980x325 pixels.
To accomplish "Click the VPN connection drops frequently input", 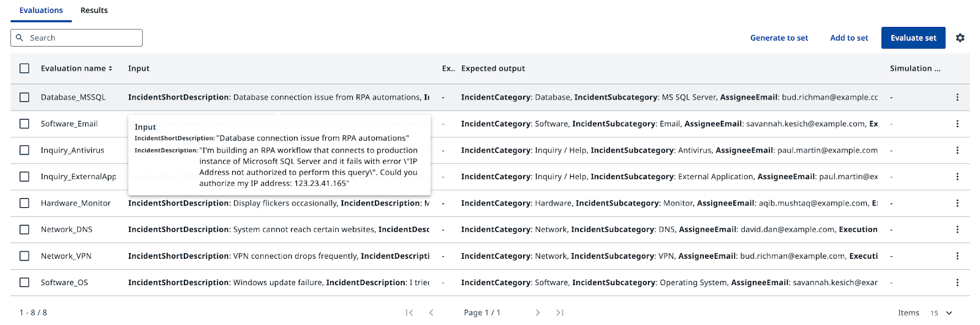I will click(x=279, y=256).
